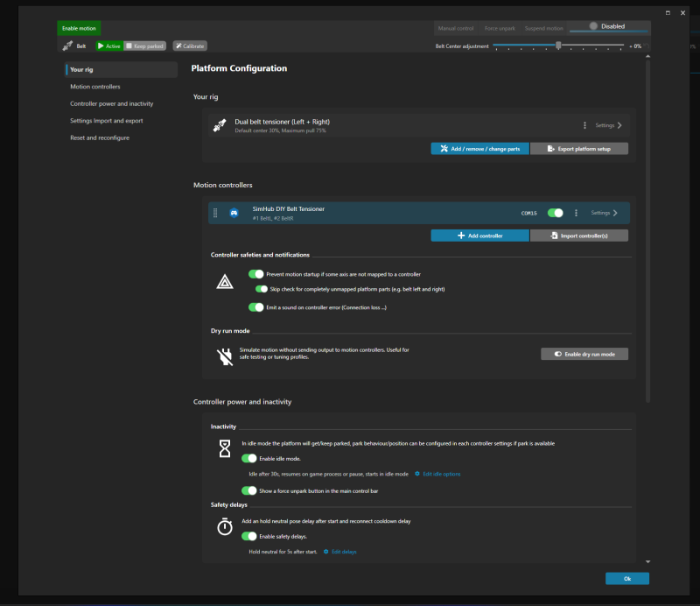Image resolution: width=700 pixels, height=606 pixels.
Task: Click the blue controller icon of SimHub DIY Belt Tensioner
Action: coord(234,213)
